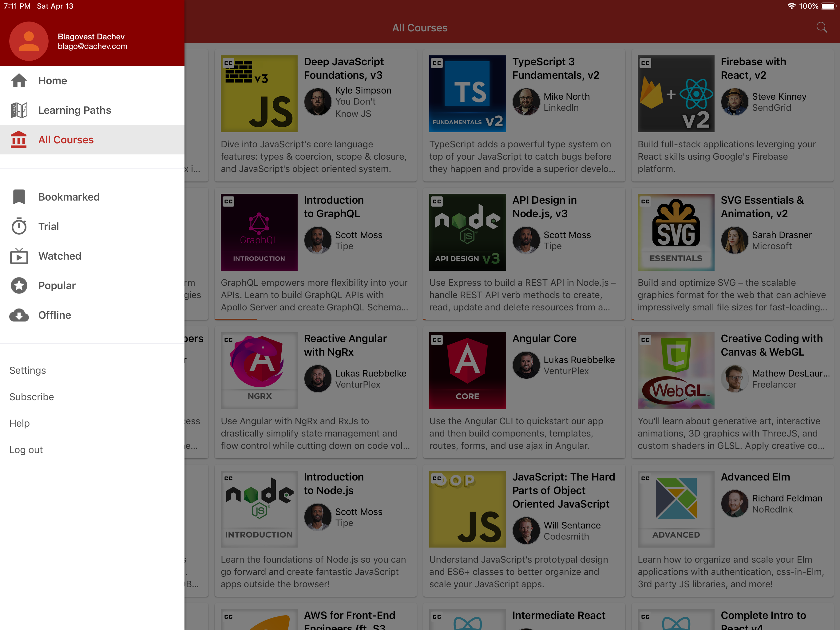Open the Offline cloud download icon

(19, 315)
